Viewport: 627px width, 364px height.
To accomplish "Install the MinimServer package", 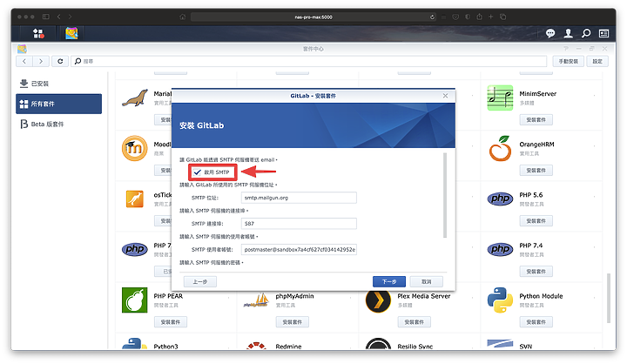I will click(x=536, y=119).
